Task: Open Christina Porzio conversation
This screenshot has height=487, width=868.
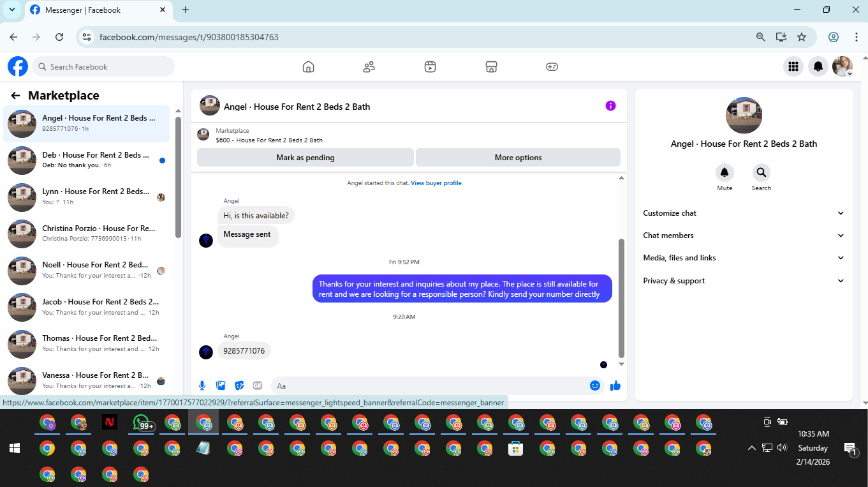Action: pos(87,234)
